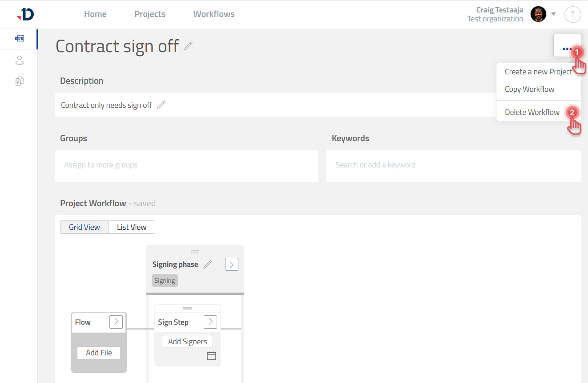The image size is (588, 383).
Task: Rename Signing phase with pencil icon
Action: click(x=207, y=265)
